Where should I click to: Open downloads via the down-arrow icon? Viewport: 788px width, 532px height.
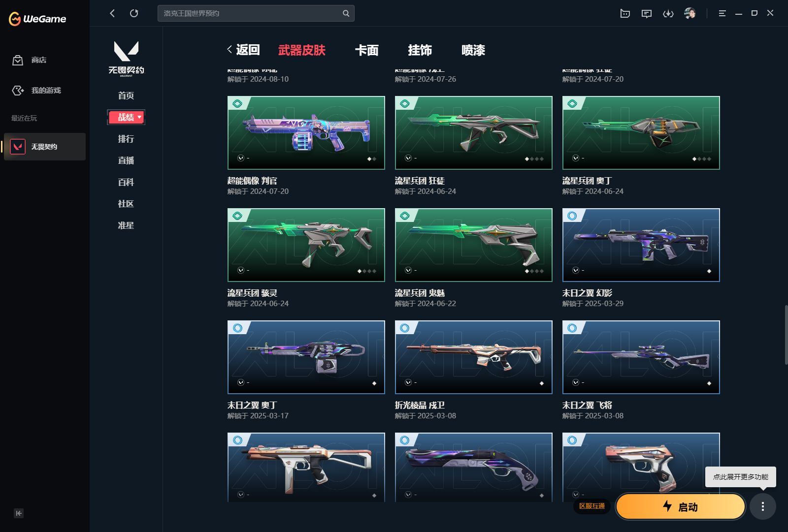[x=668, y=13]
